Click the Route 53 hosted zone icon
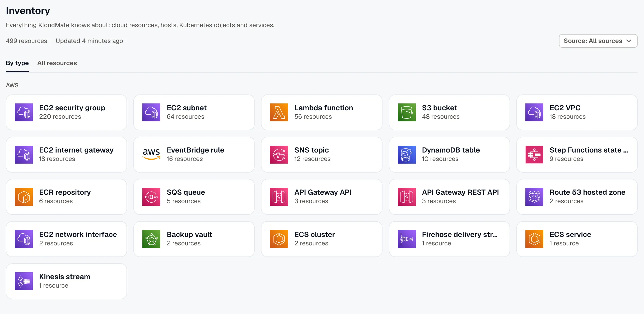Image resolution: width=644 pixels, height=314 pixels. point(534,197)
